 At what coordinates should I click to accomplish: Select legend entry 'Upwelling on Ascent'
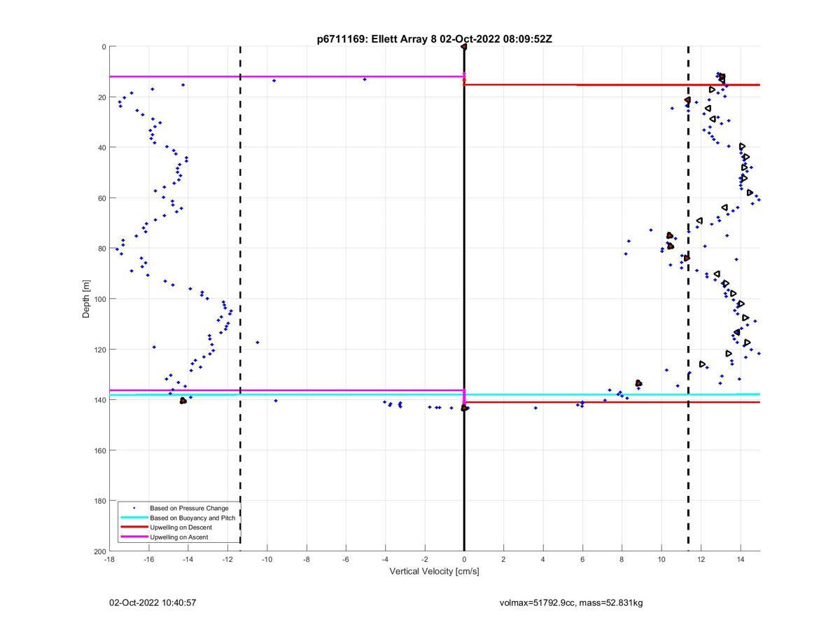pos(178,537)
